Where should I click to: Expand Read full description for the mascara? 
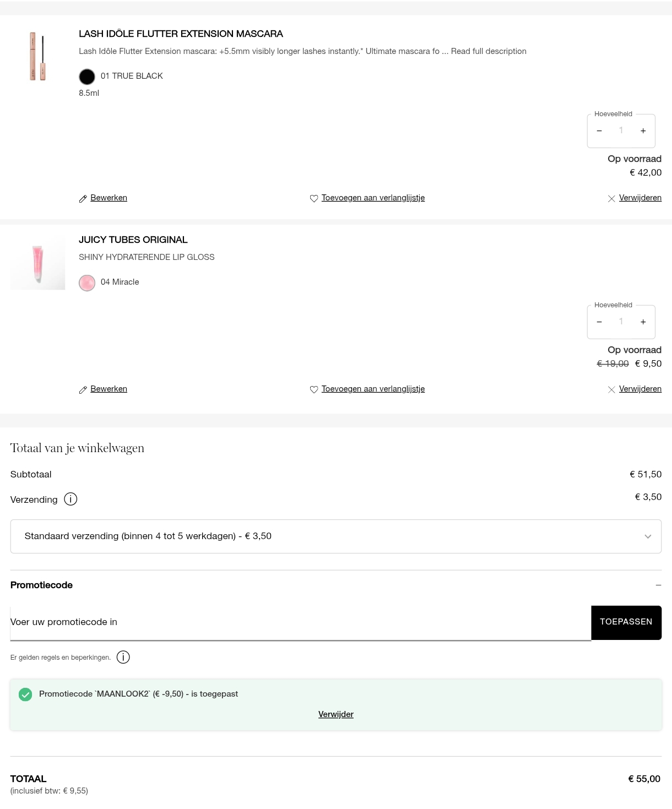(x=489, y=51)
